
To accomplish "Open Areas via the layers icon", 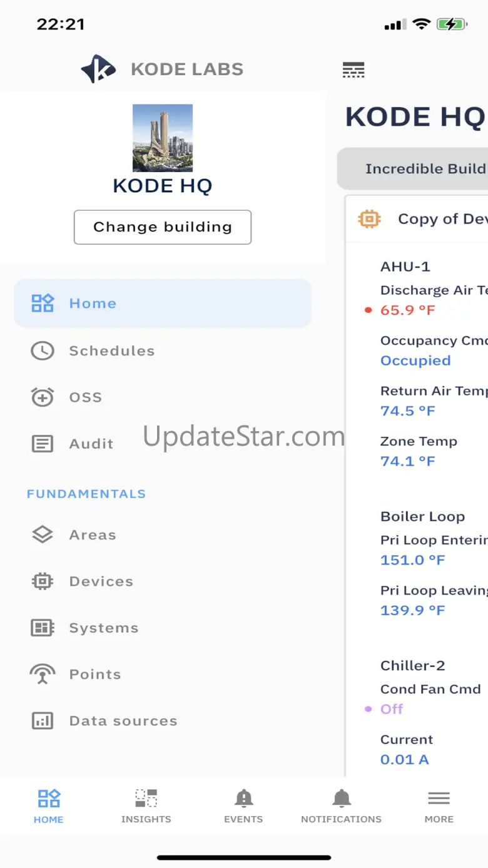I will point(43,535).
